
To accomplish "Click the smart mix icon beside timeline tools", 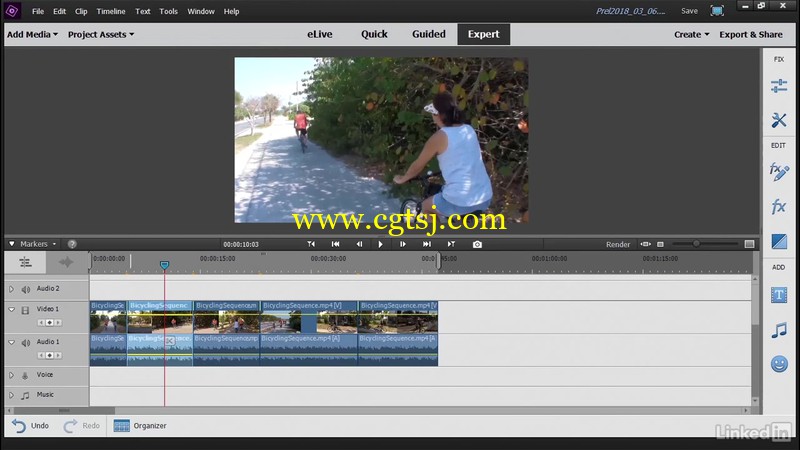I will tap(66, 263).
